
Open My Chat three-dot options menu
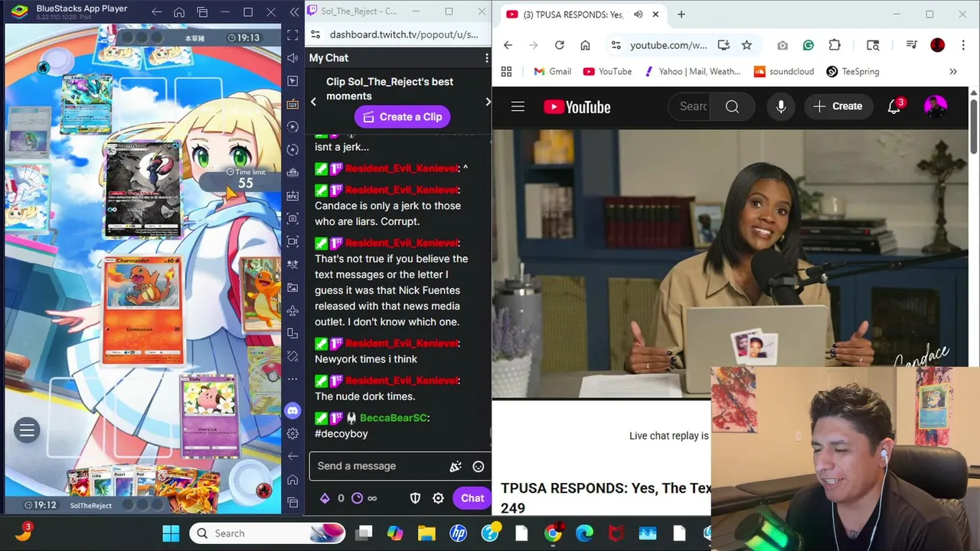[487, 58]
